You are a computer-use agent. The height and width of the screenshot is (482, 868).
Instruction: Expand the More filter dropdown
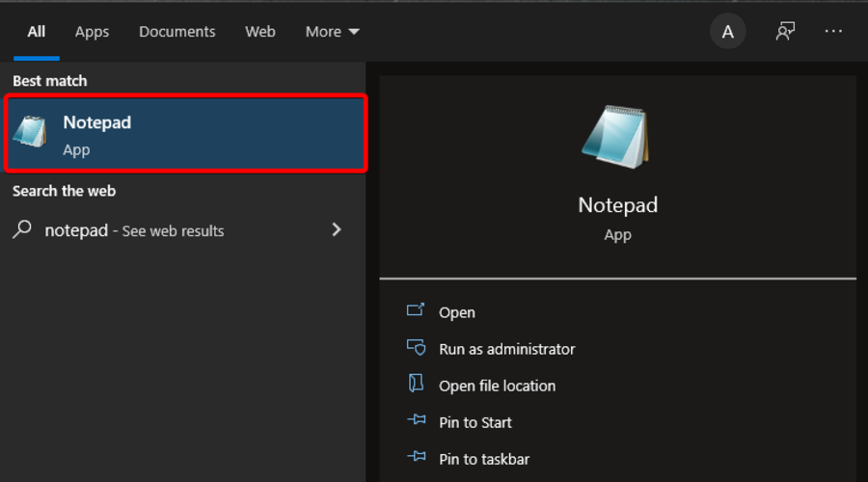[x=332, y=32]
